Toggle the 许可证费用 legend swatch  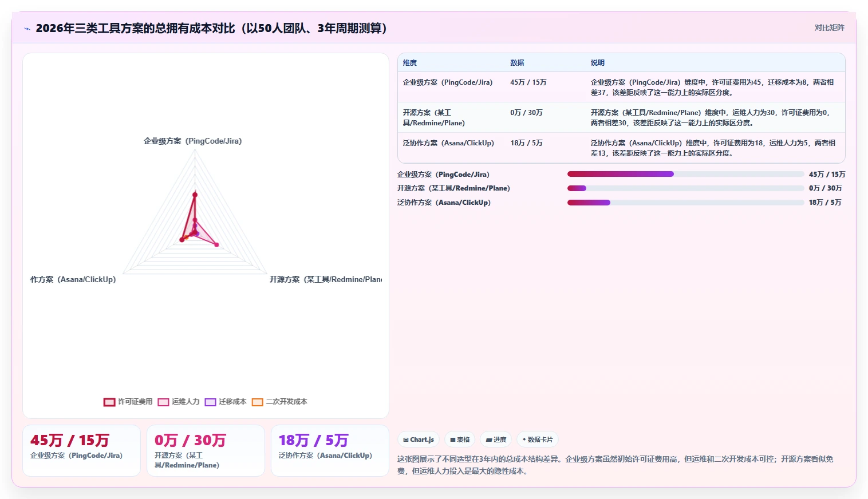[x=109, y=402]
